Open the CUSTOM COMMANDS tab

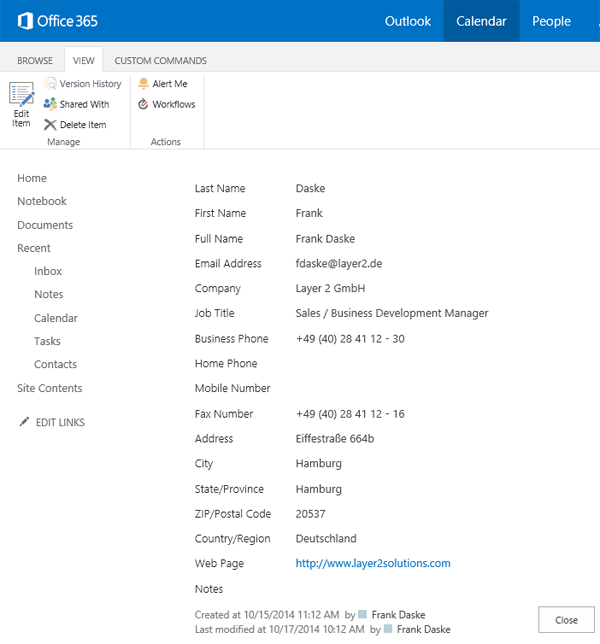[x=161, y=61]
